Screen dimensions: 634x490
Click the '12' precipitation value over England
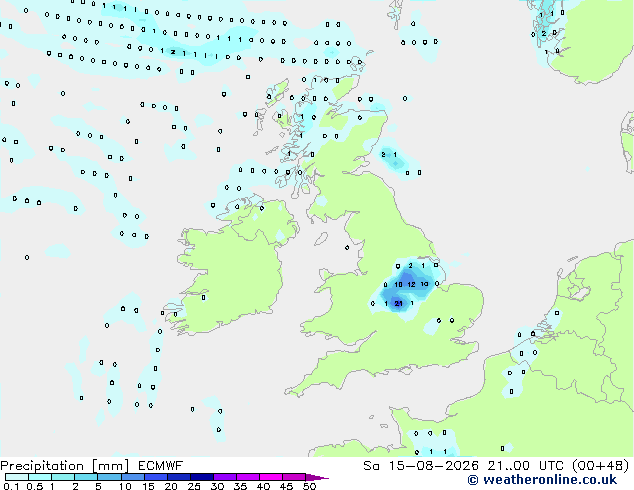pyautogui.click(x=411, y=285)
